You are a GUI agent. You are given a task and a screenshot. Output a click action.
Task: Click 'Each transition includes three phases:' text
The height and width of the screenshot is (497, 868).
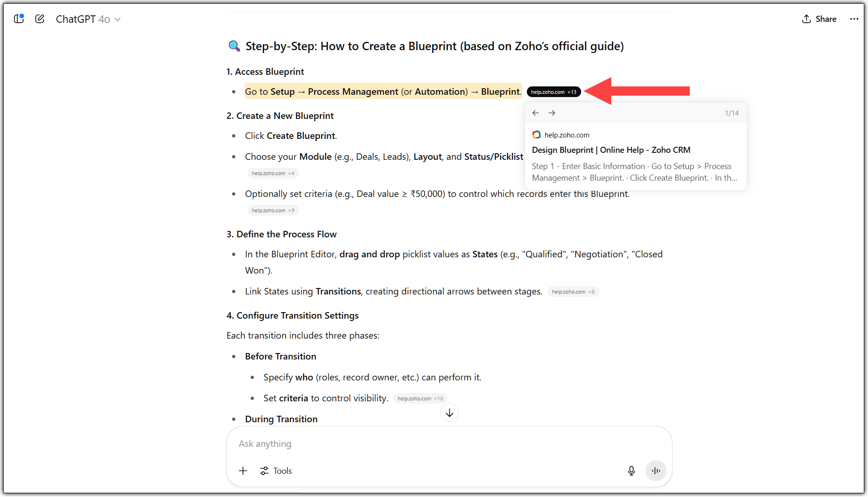[303, 335]
